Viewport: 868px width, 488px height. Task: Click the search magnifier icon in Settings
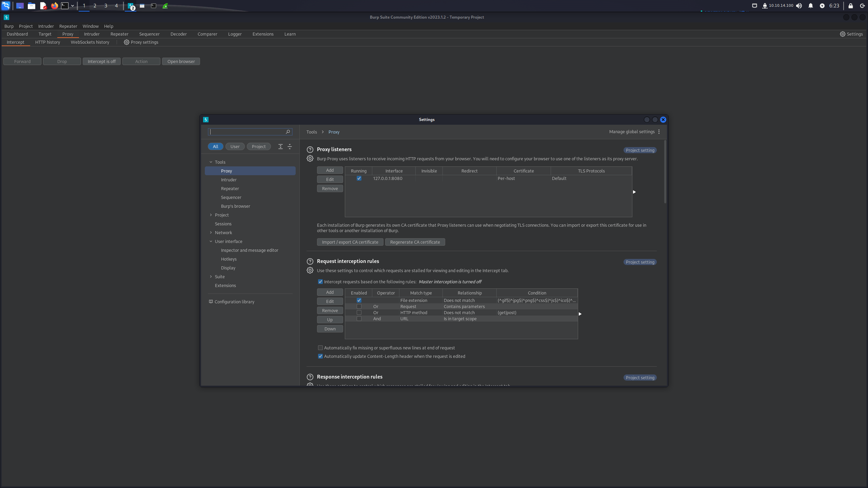point(288,132)
